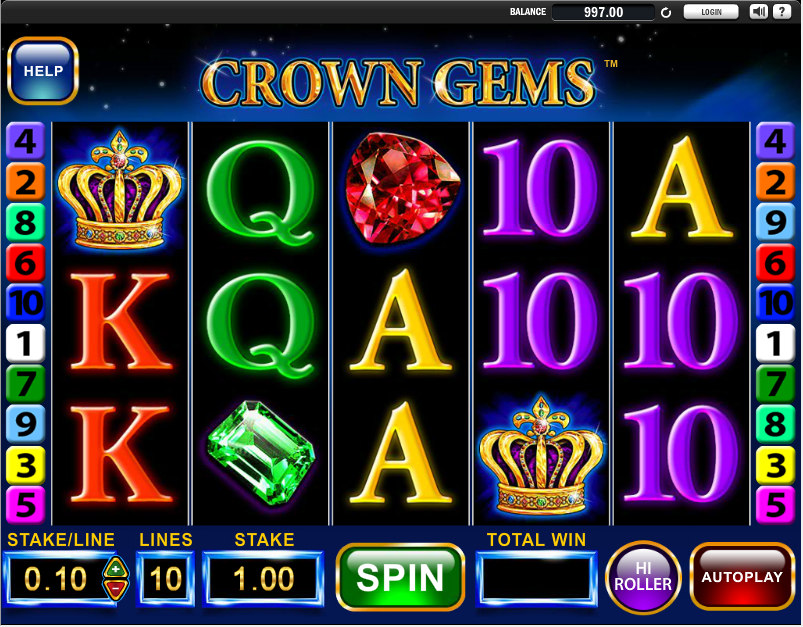Click the LOGIN button
Image resolution: width=803 pixels, height=627 pixels.
click(x=711, y=12)
